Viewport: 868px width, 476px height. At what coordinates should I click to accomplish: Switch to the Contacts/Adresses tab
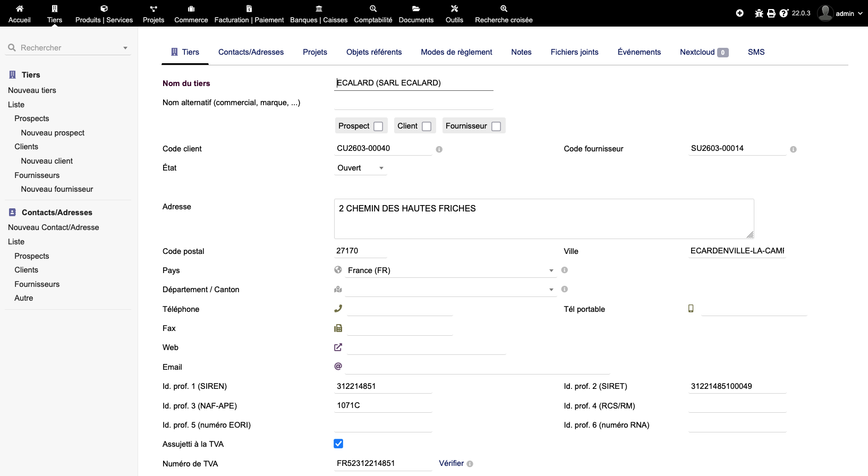point(251,52)
